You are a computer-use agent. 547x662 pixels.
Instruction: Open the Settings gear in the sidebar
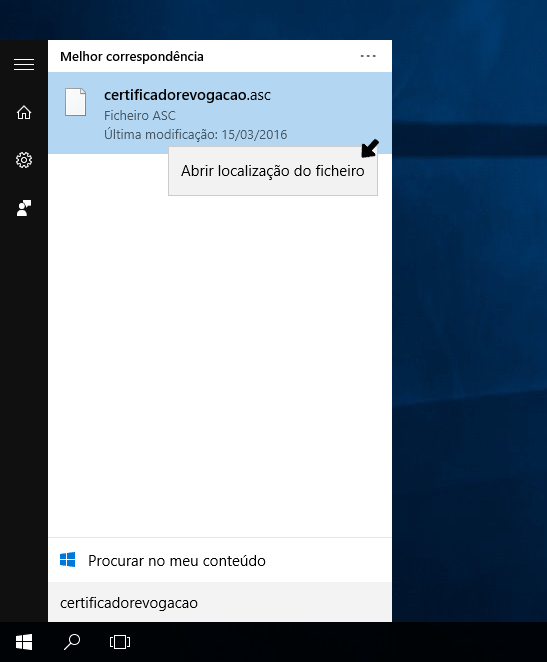coord(24,160)
